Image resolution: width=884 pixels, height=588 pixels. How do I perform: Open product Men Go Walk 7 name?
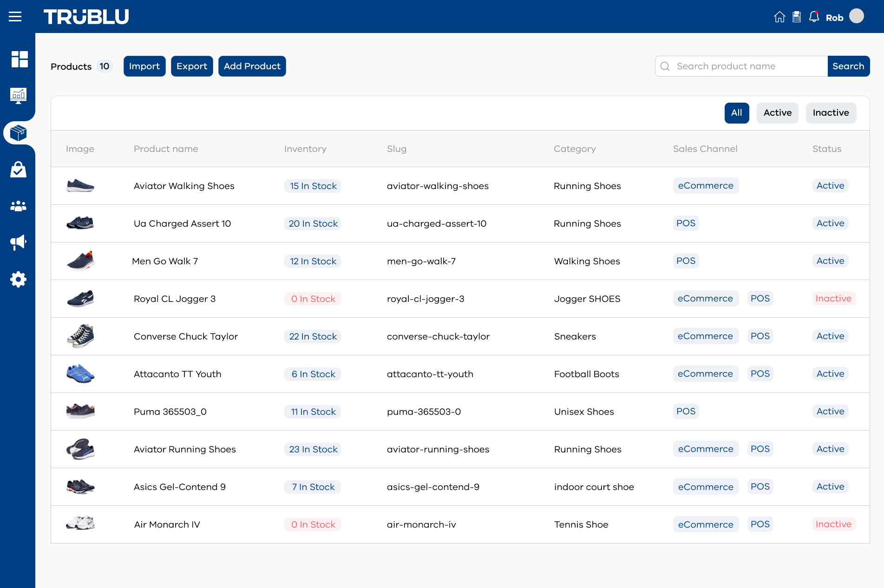pyautogui.click(x=165, y=261)
